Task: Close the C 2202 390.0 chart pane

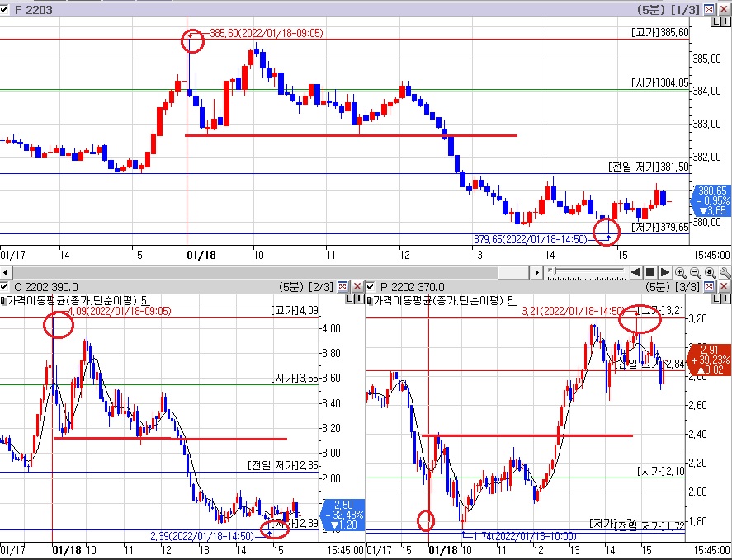Action: [357, 286]
